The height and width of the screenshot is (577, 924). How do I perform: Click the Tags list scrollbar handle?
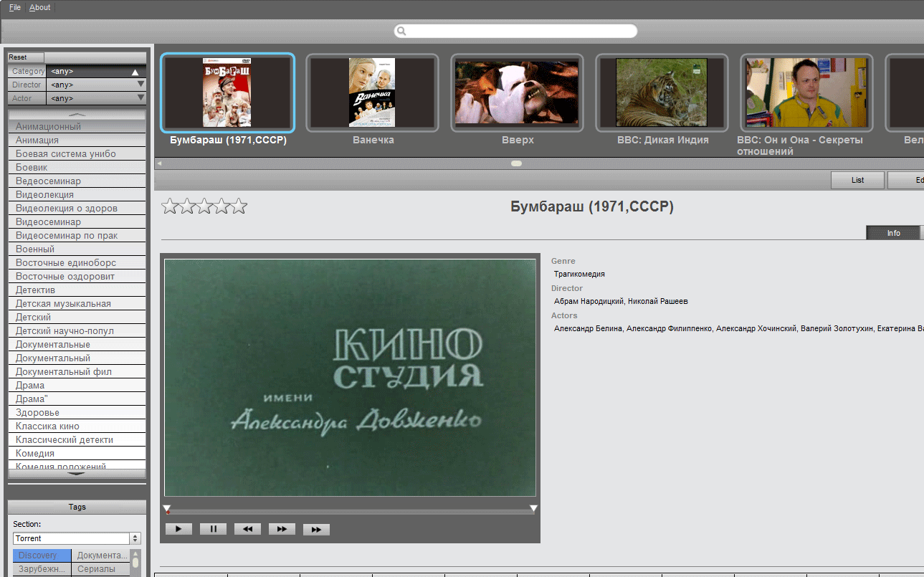coord(135,563)
